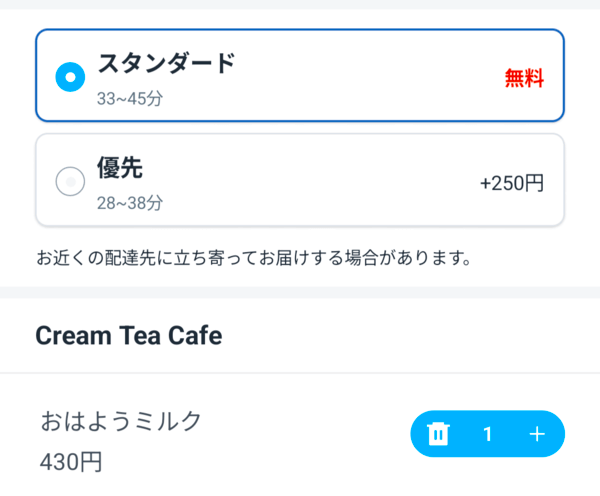Screen dimensions: 600x496
Task: Click the trash icon to remove おはようミルク
Action: pos(438,434)
